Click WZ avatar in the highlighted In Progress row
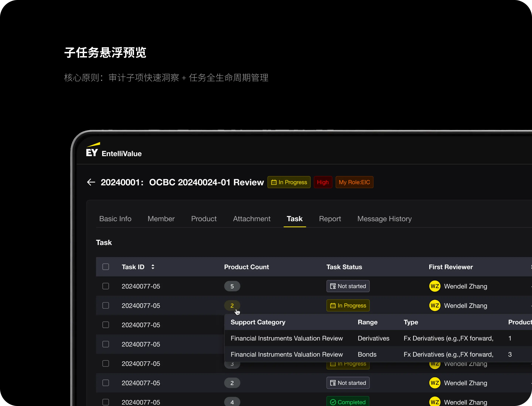 click(435, 305)
